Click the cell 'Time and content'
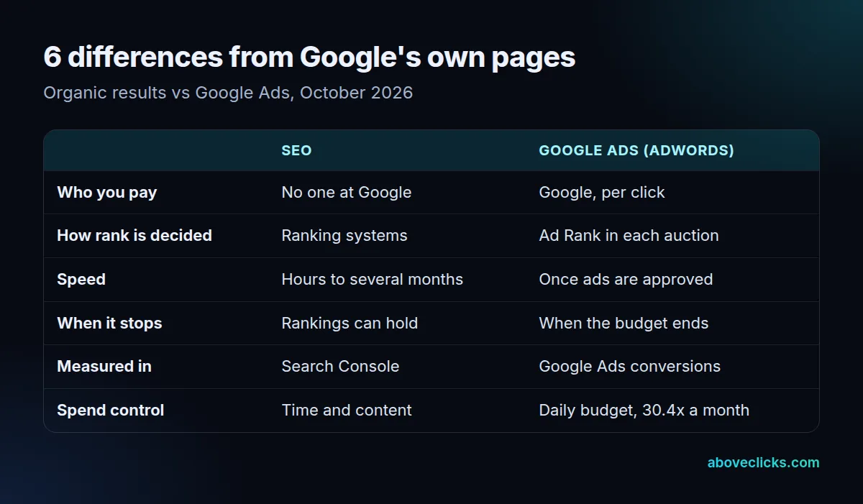 coord(347,411)
